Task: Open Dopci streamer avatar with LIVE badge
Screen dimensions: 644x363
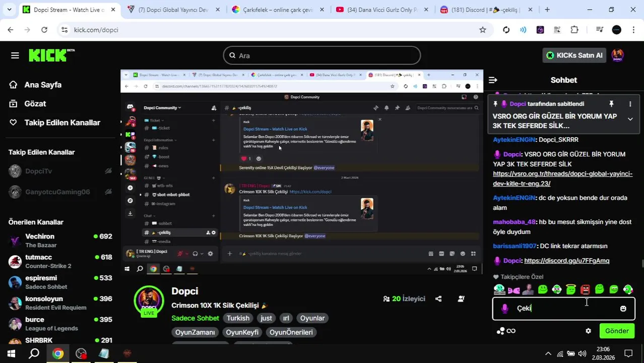Action: [x=149, y=301]
